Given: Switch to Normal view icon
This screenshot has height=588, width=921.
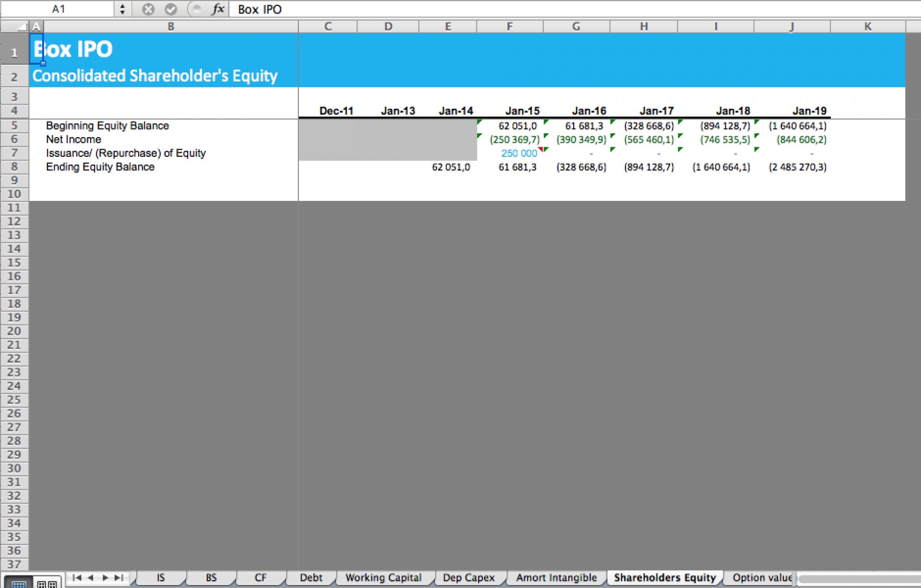Looking at the screenshot, I should pyautogui.click(x=19, y=583).
